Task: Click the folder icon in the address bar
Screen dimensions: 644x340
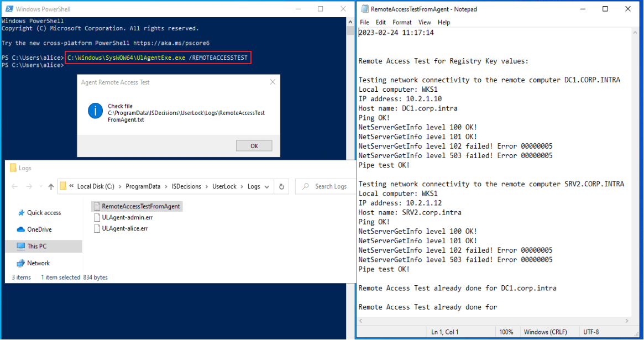Action: [x=63, y=186]
